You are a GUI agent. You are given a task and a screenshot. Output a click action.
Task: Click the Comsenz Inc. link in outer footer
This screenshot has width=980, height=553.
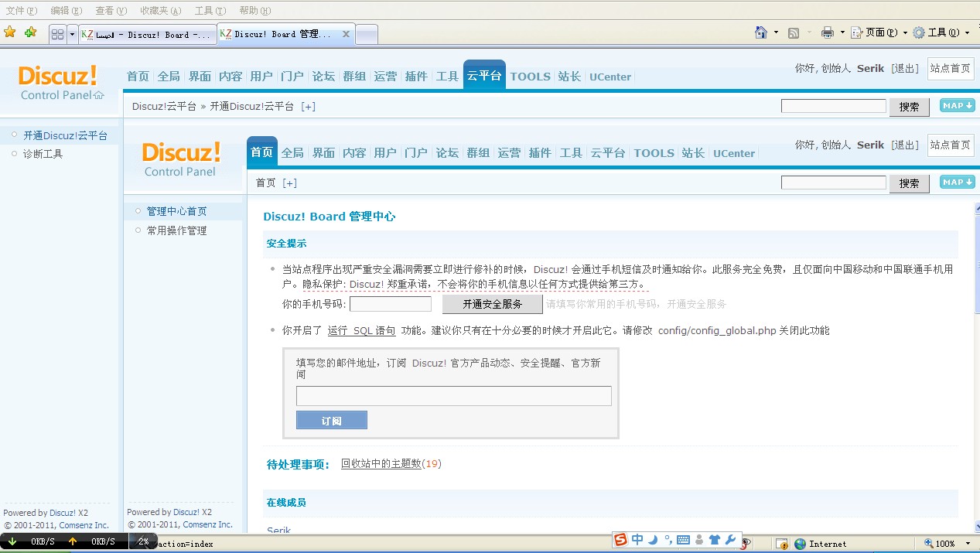tap(84, 525)
